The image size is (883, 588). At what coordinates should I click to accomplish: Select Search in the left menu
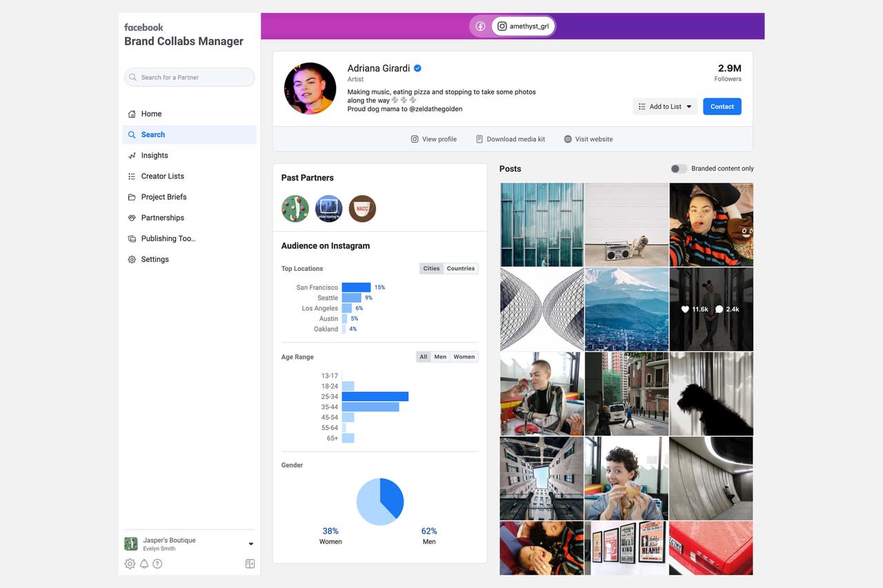pyautogui.click(x=153, y=134)
